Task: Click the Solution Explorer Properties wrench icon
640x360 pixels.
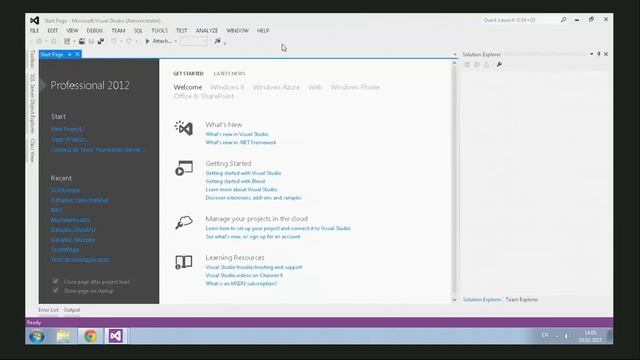Action: (x=499, y=64)
